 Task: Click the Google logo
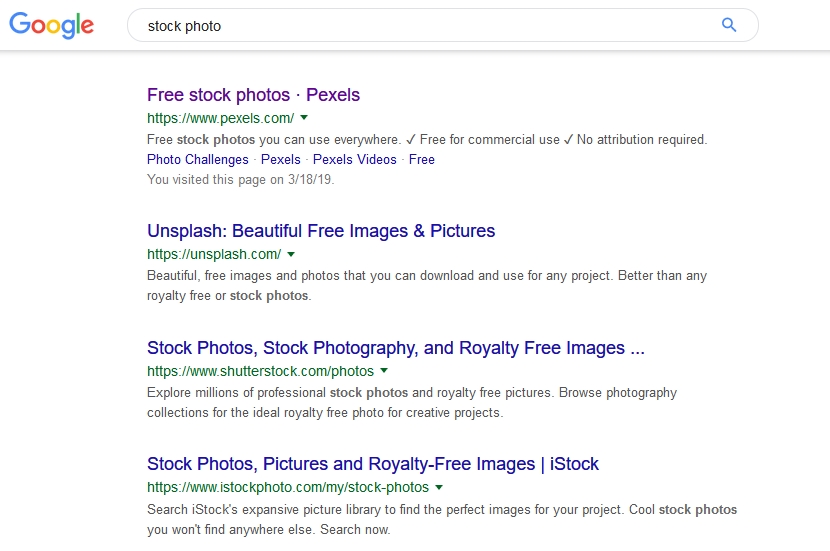(x=51, y=26)
